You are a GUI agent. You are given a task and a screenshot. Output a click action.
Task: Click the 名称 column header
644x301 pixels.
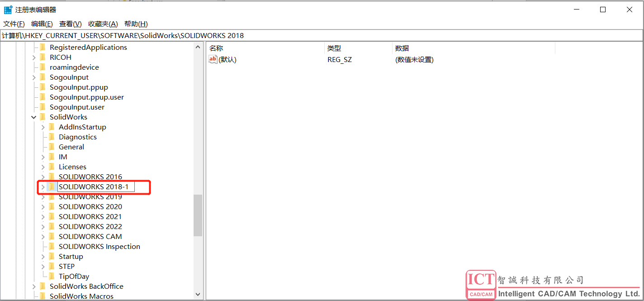tap(266, 48)
